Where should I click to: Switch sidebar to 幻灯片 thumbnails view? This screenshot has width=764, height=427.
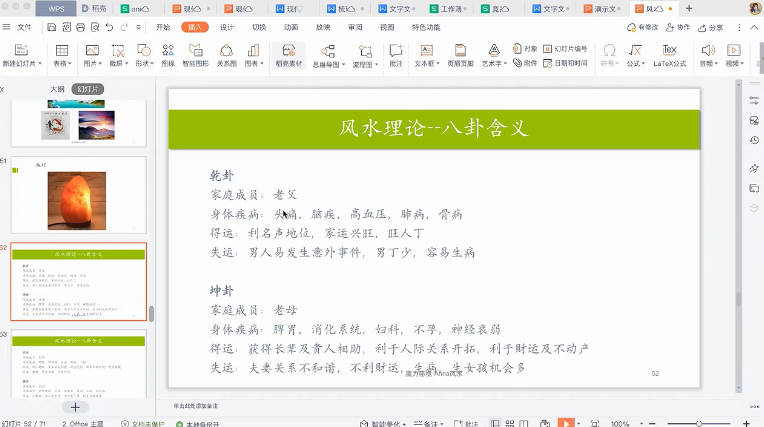pos(87,89)
